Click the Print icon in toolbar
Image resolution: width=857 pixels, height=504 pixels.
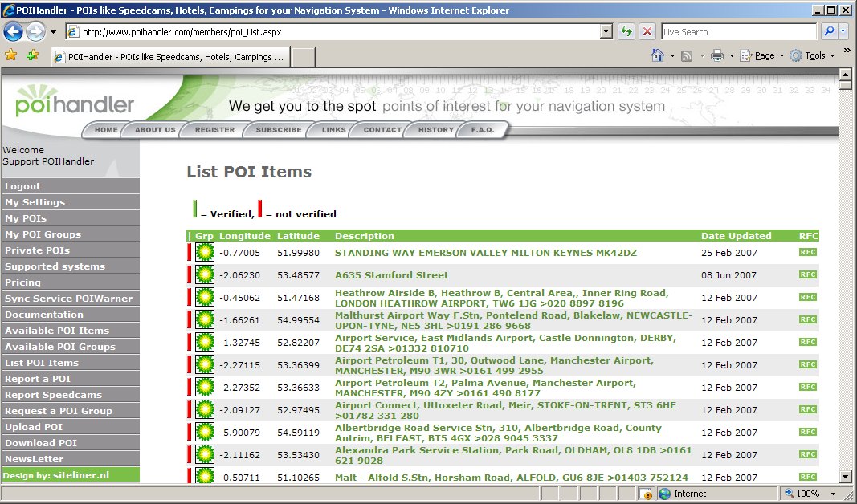[x=716, y=55]
